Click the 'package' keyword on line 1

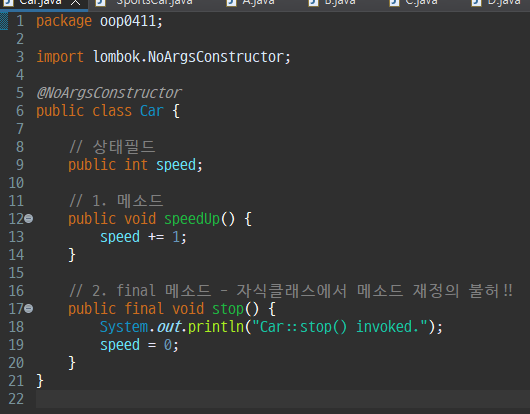tap(64, 21)
